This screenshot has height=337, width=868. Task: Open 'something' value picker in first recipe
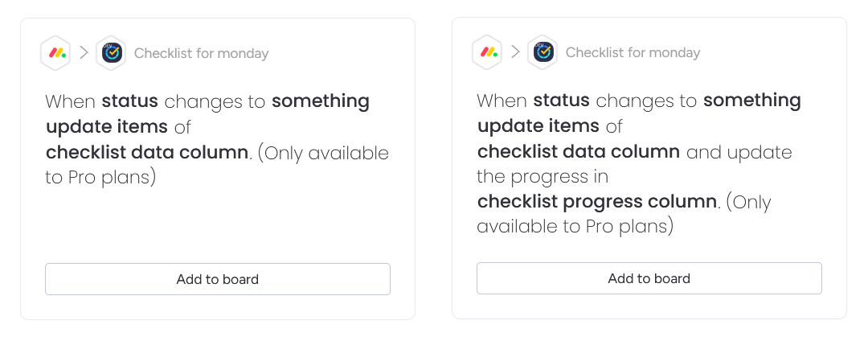click(320, 102)
